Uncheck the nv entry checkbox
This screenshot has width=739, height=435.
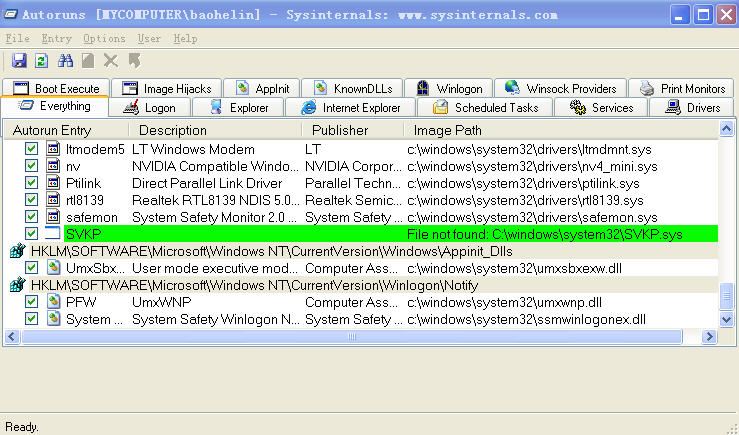[x=31, y=166]
